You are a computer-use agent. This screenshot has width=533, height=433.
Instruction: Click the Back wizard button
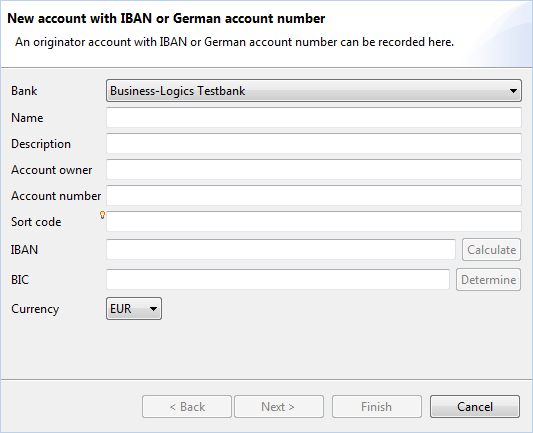[x=187, y=406]
